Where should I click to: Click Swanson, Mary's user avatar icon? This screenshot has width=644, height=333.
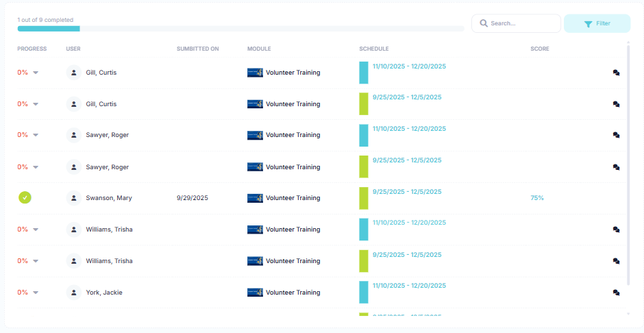[x=74, y=198]
